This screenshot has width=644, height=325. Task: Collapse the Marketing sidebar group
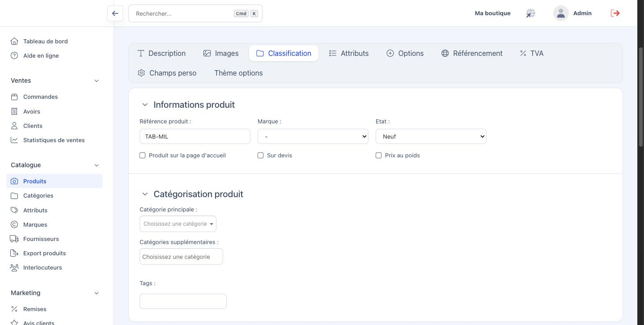97,293
